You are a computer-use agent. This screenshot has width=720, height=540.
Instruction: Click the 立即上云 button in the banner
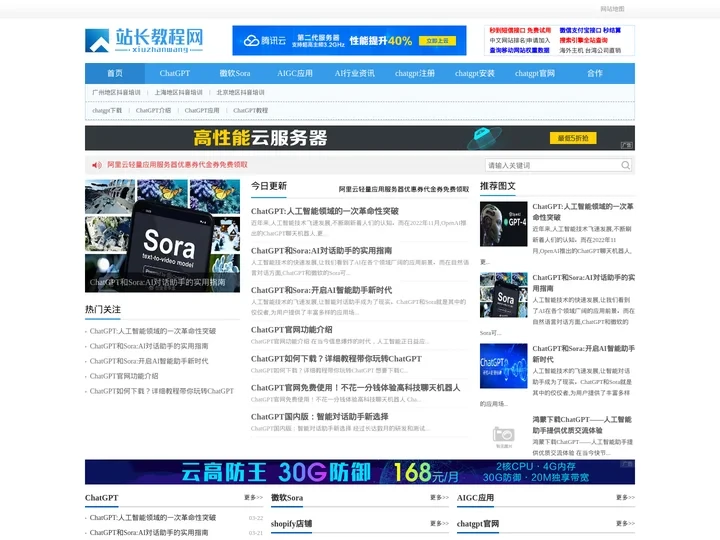point(437,41)
